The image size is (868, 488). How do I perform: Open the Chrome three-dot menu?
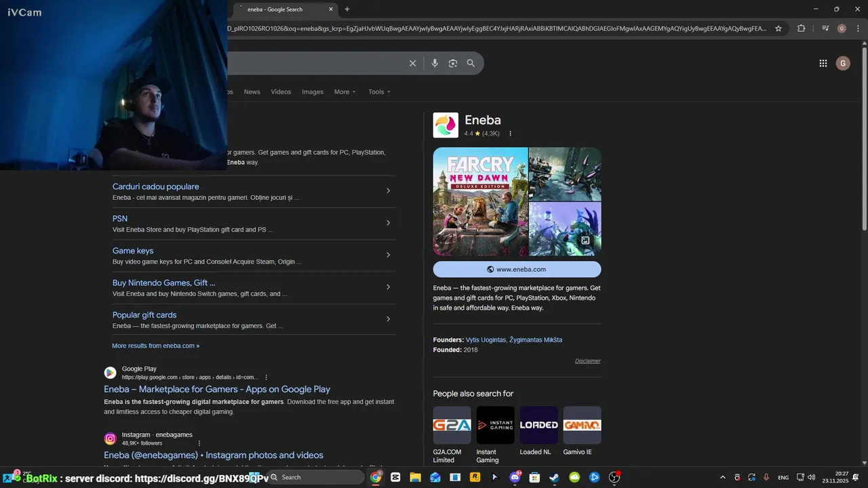pyautogui.click(x=856, y=28)
